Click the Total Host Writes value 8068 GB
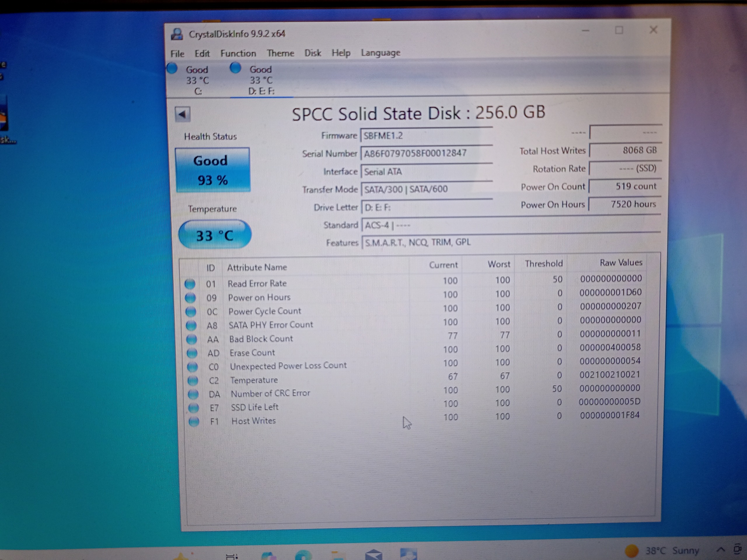Viewport: 747px width, 560px height. coord(625,150)
